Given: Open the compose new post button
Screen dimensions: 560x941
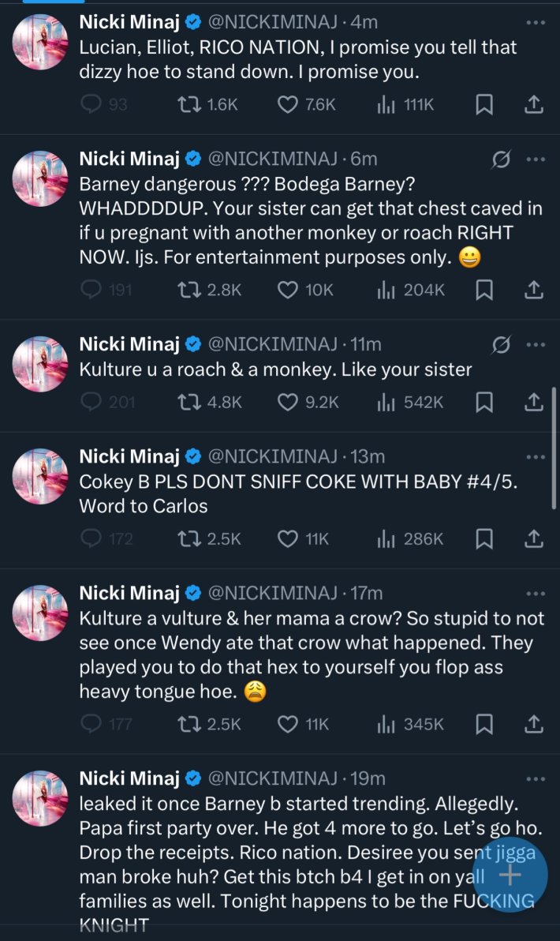Looking at the screenshot, I should tap(510, 875).
